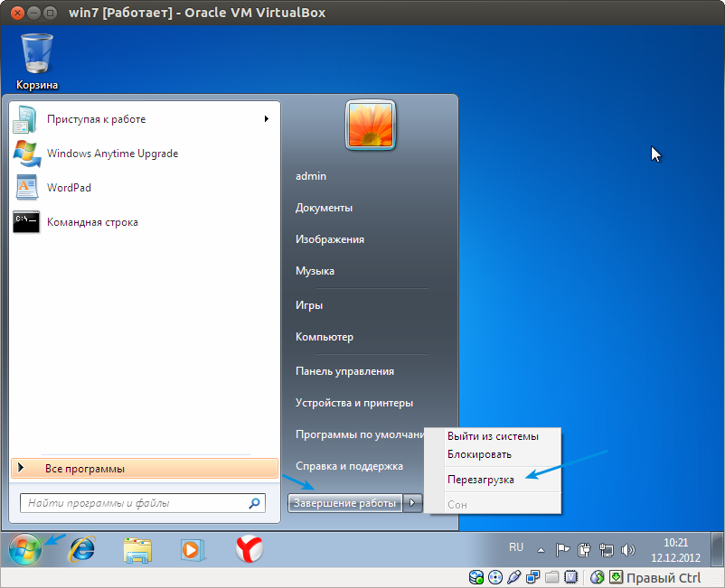Open Изображения library

pyautogui.click(x=330, y=239)
